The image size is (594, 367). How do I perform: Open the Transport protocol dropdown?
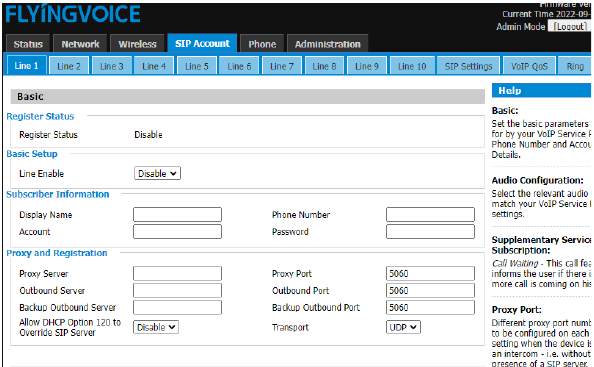403,327
